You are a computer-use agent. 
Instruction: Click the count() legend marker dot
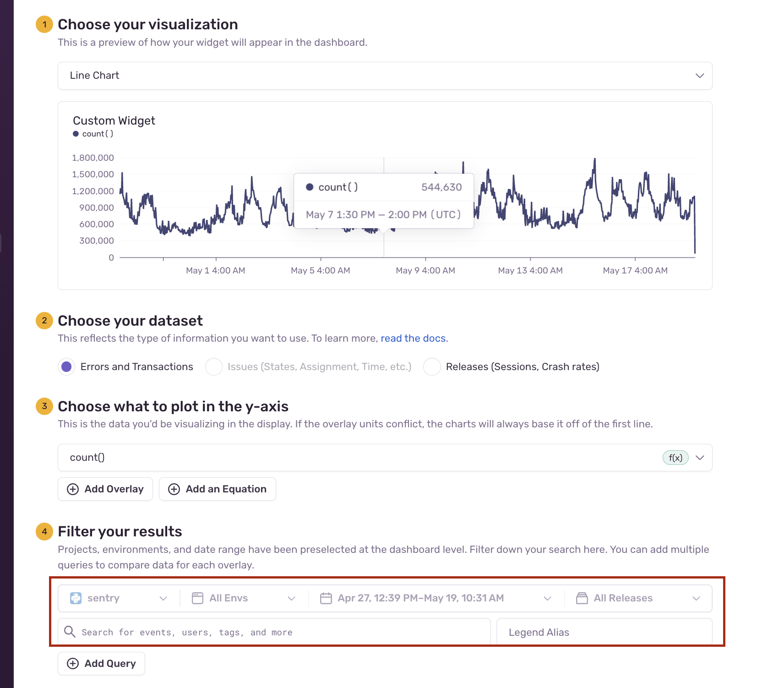(x=75, y=133)
